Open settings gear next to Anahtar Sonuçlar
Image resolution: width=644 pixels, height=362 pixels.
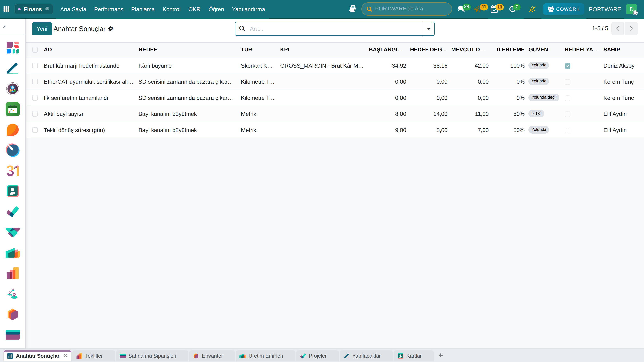point(111,29)
